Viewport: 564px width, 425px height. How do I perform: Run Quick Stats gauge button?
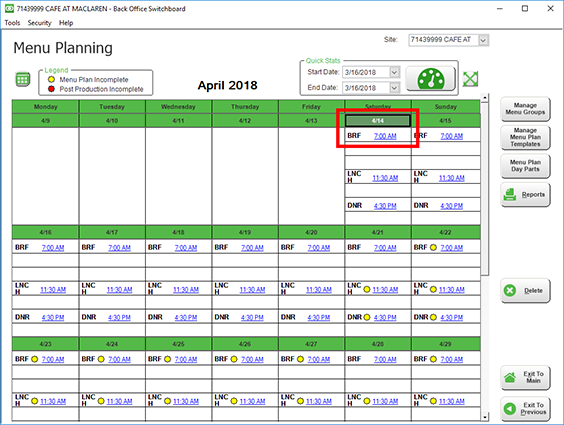430,79
